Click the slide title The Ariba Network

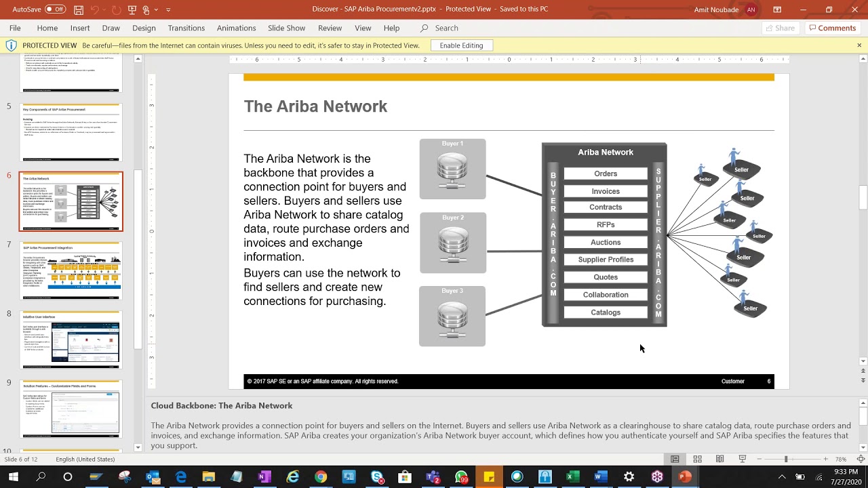[315, 106]
